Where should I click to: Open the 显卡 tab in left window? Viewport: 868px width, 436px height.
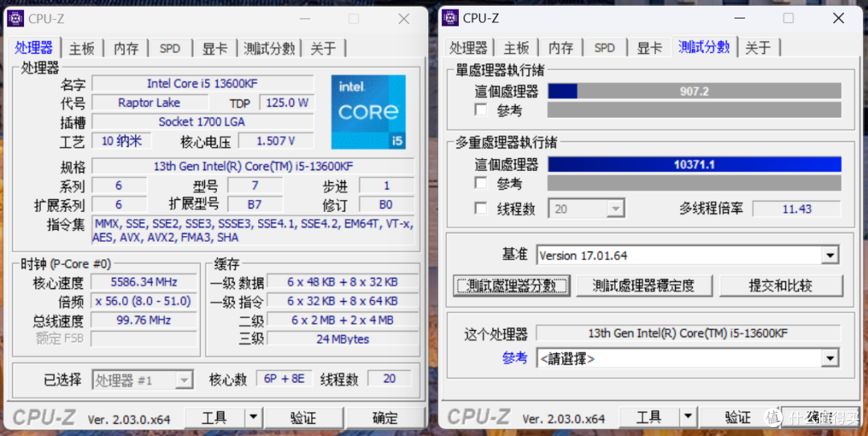point(215,49)
